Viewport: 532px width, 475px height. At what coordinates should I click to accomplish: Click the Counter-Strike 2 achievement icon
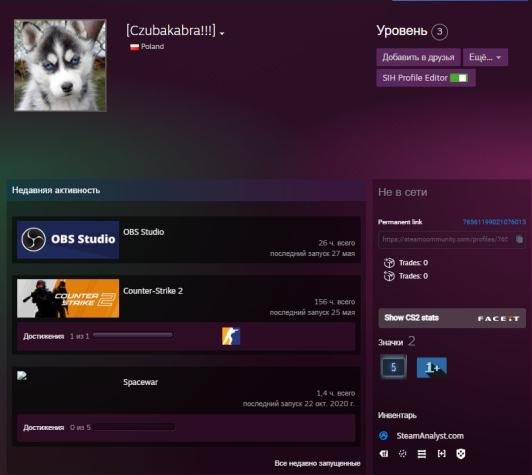point(231,336)
